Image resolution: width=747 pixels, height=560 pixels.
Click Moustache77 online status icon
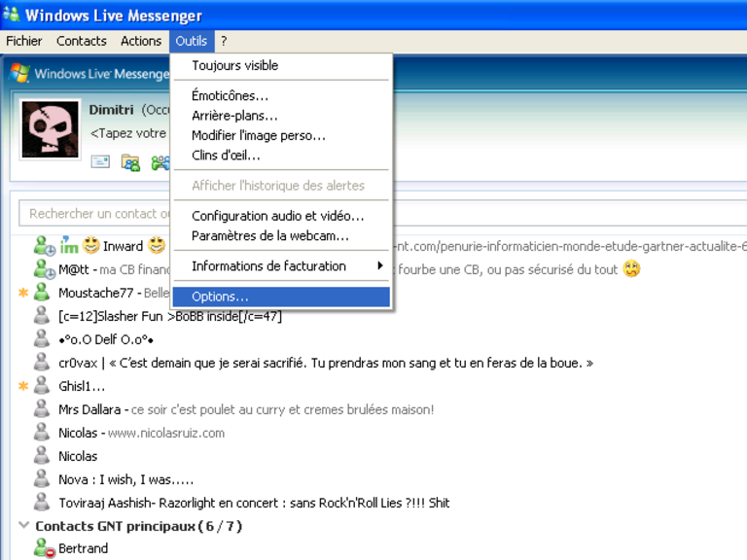pos(42,293)
